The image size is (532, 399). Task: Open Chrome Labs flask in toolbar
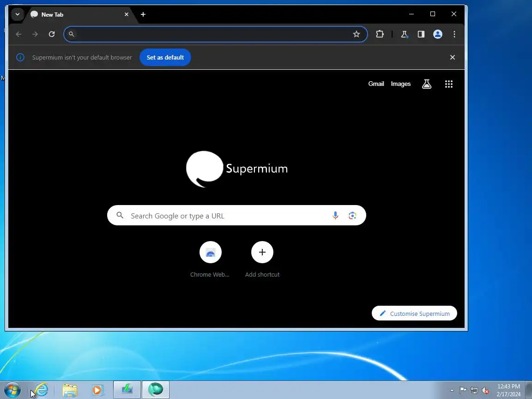[404, 34]
